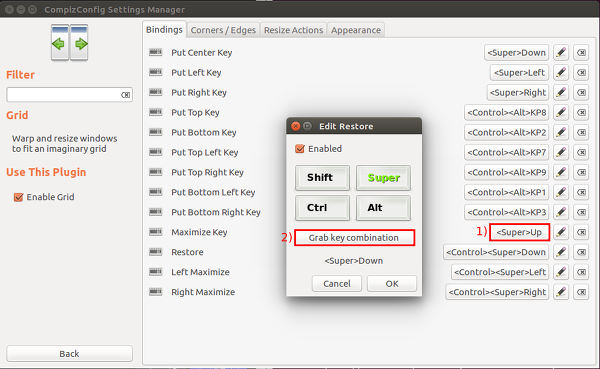The image size is (600, 369).
Task: Click the <Control><Alt>KP9 binding button
Action: pos(507,172)
